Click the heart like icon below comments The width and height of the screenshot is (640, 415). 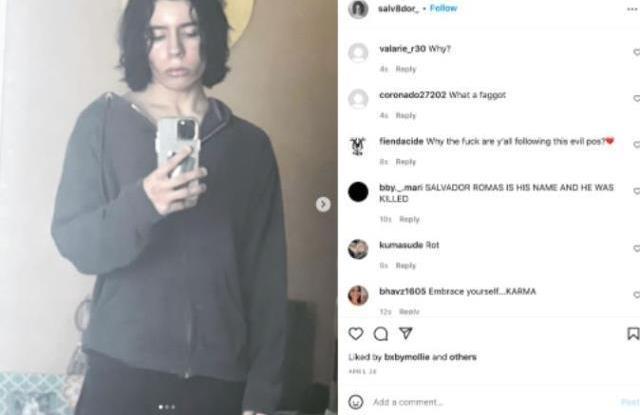(x=356, y=334)
